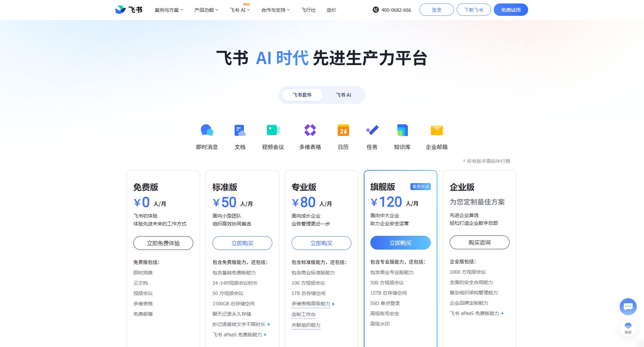The width and height of the screenshot is (644, 347).
Task: Click the 免费试用 button
Action: point(511,10)
